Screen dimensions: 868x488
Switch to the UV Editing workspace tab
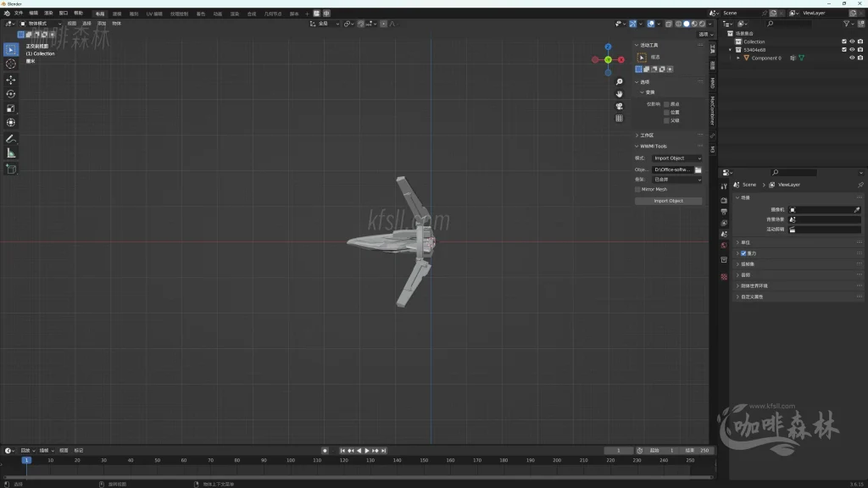[154, 14]
